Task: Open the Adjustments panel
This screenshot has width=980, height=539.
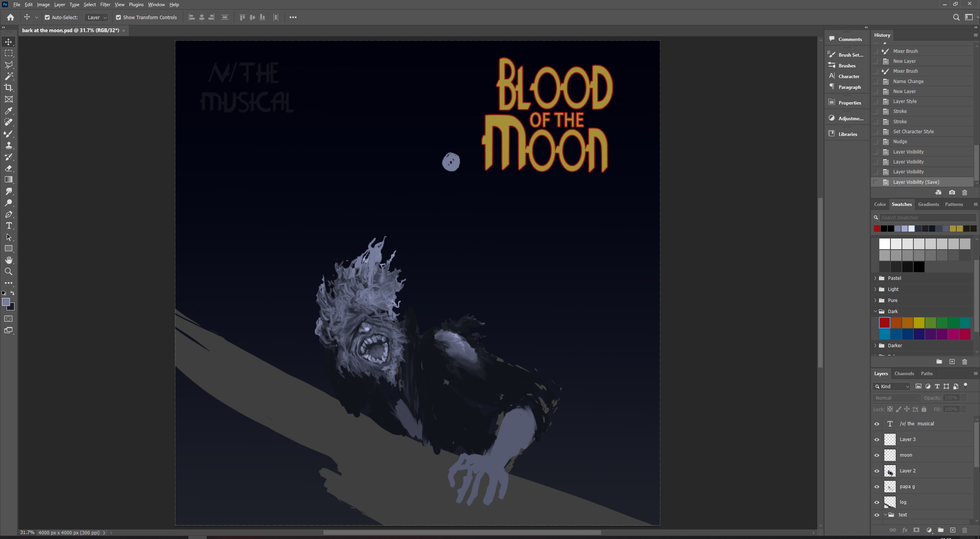Action: pyautogui.click(x=846, y=118)
